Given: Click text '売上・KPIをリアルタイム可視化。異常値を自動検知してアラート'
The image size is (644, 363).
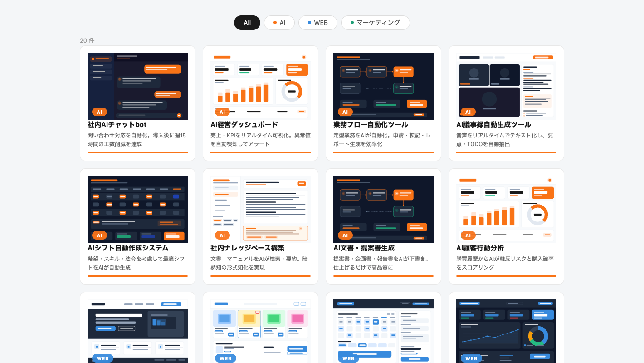Looking at the screenshot, I should tap(260, 140).
